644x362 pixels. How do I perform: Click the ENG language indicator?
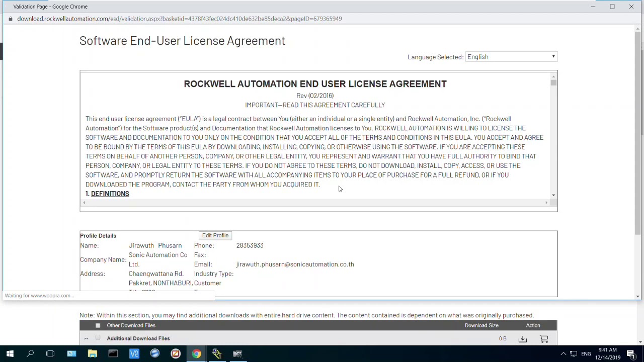pos(586,354)
